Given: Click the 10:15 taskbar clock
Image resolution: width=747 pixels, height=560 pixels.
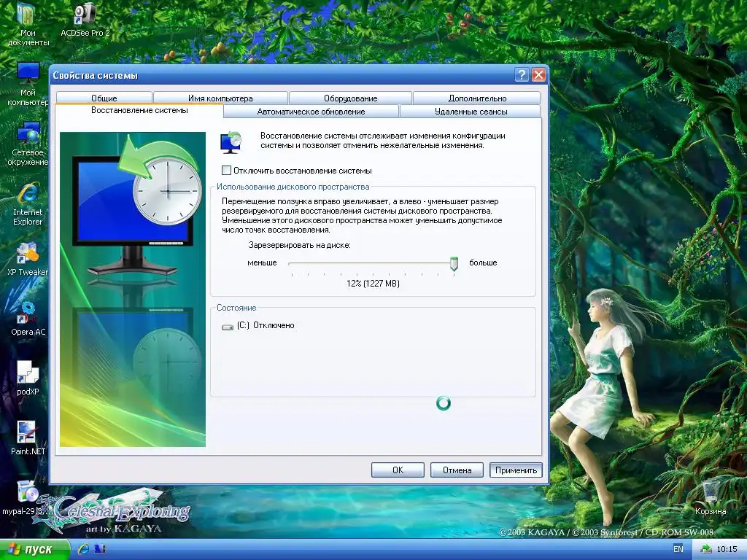Looking at the screenshot, I should point(727,550).
